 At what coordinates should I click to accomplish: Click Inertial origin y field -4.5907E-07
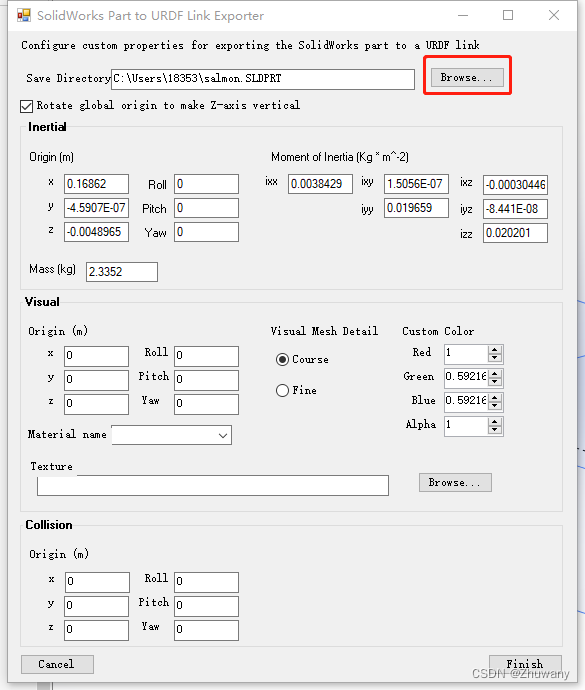click(x=96, y=208)
